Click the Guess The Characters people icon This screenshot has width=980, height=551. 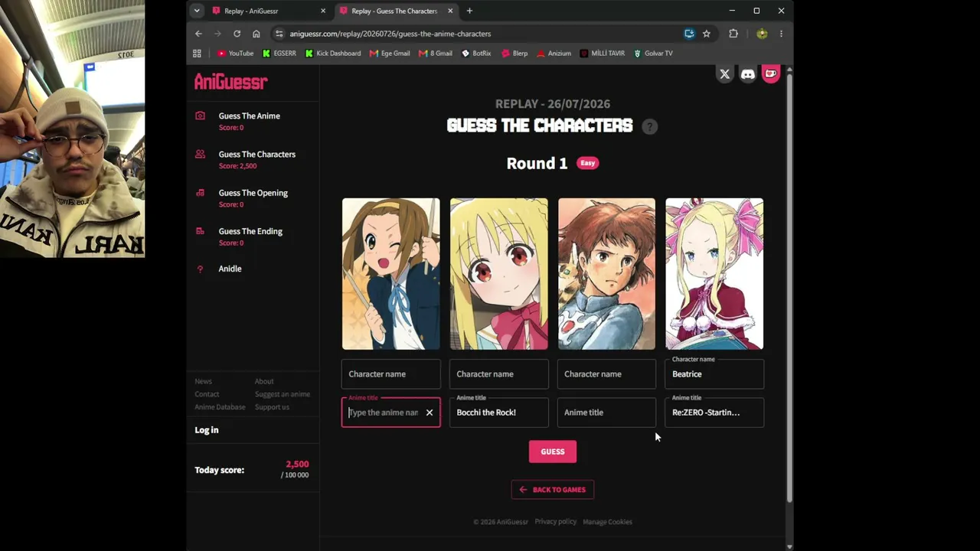pyautogui.click(x=200, y=154)
